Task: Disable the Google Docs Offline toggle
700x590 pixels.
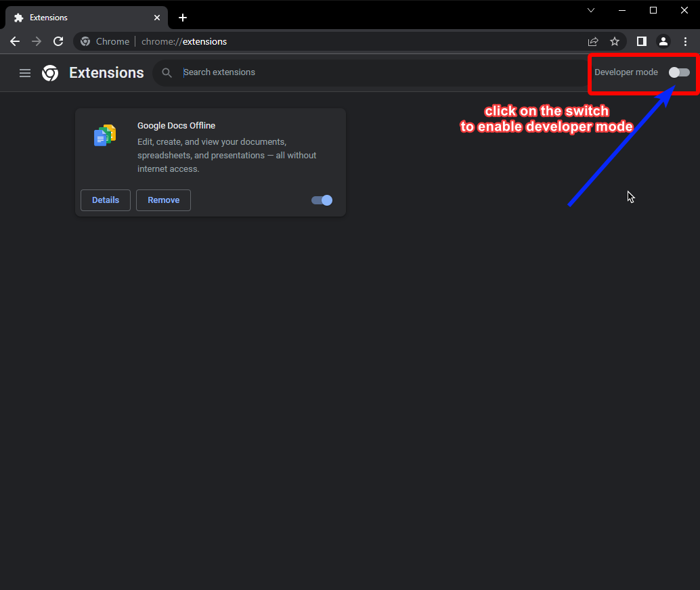Action: (322, 200)
